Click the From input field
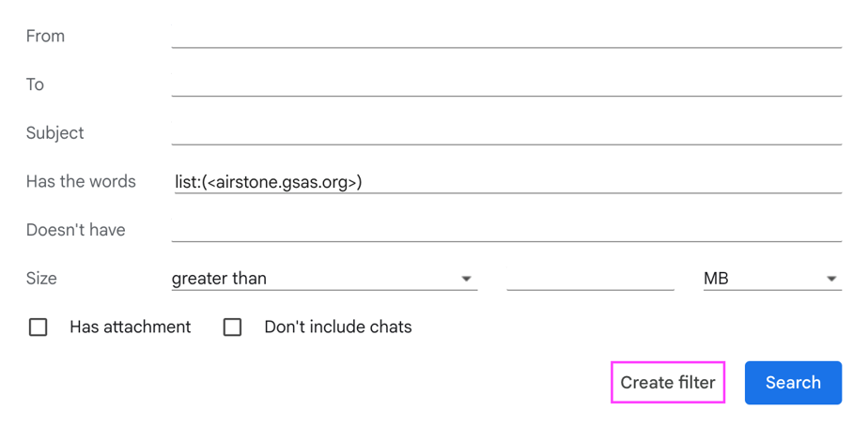 coord(505,36)
